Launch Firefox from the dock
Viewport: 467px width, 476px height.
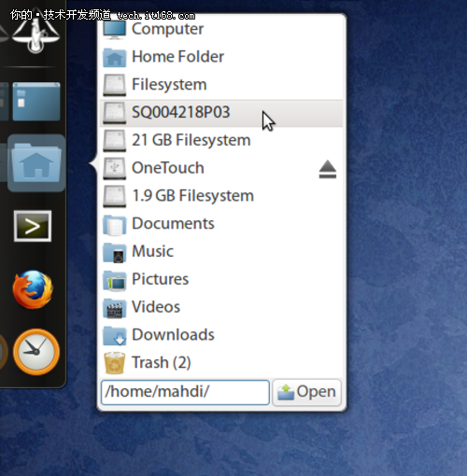pyautogui.click(x=33, y=289)
